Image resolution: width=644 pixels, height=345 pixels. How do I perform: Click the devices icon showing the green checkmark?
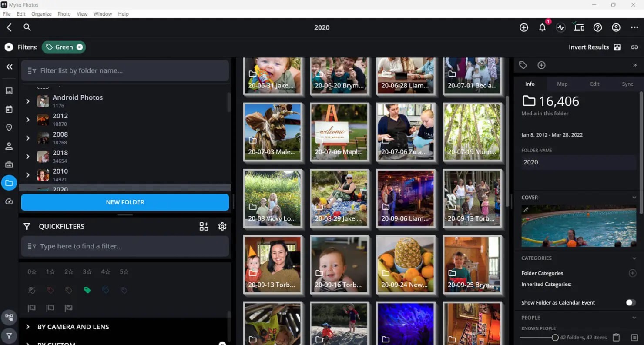point(579,27)
